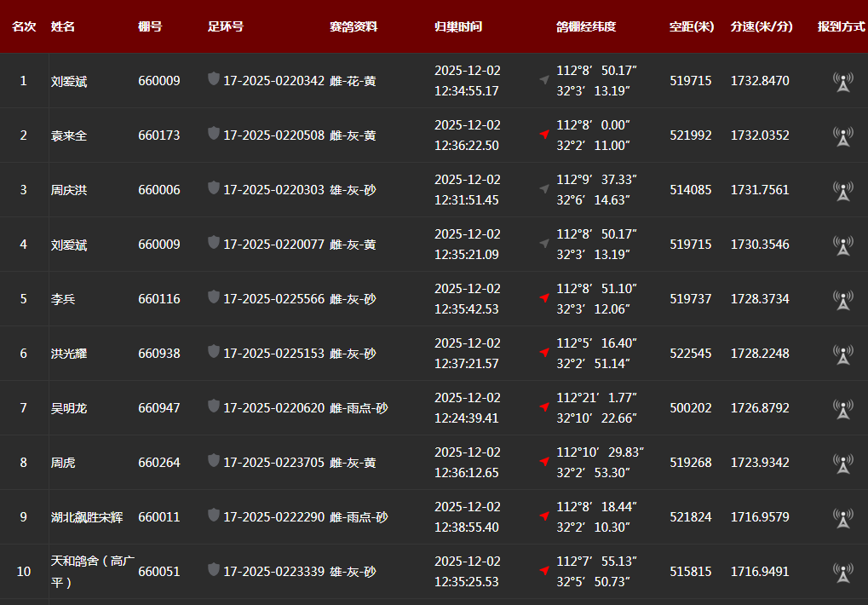Click owner name 天和鸽舍（高广平）

pos(92,571)
